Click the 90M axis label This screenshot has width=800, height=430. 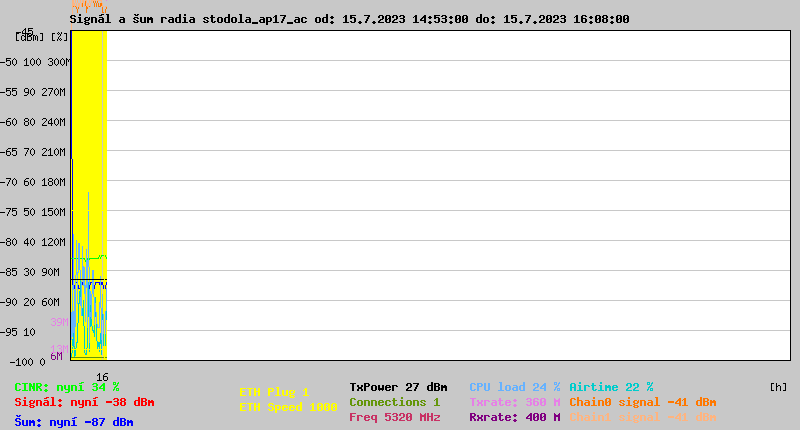(51, 272)
